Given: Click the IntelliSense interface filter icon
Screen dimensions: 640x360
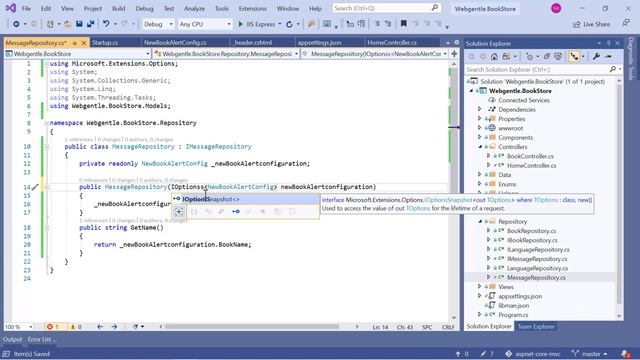Looking at the screenshot, I should [236, 211].
